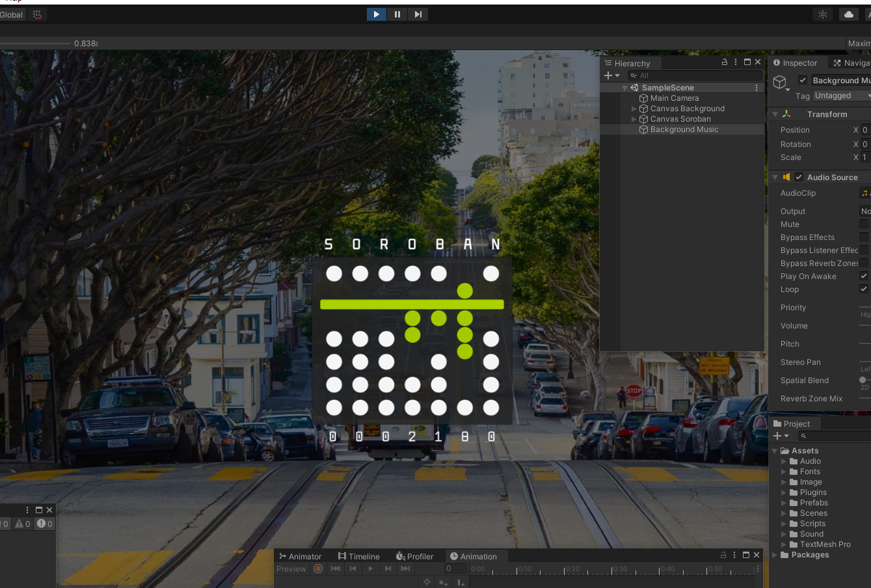
Task: Expand the Canvas Soroban object
Action: pyautogui.click(x=634, y=119)
